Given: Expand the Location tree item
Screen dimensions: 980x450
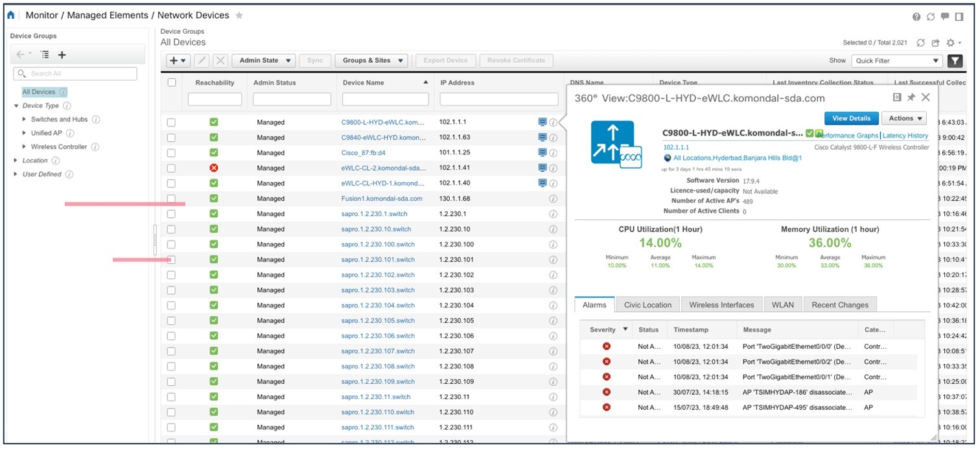Looking at the screenshot, I should click(16, 160).
